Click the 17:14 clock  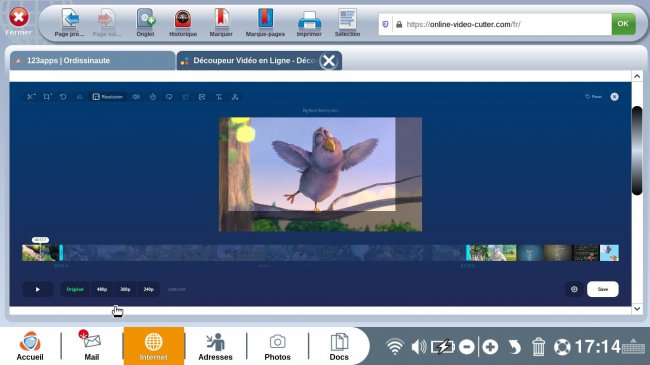pyautogui.click(x=597, y=347)
